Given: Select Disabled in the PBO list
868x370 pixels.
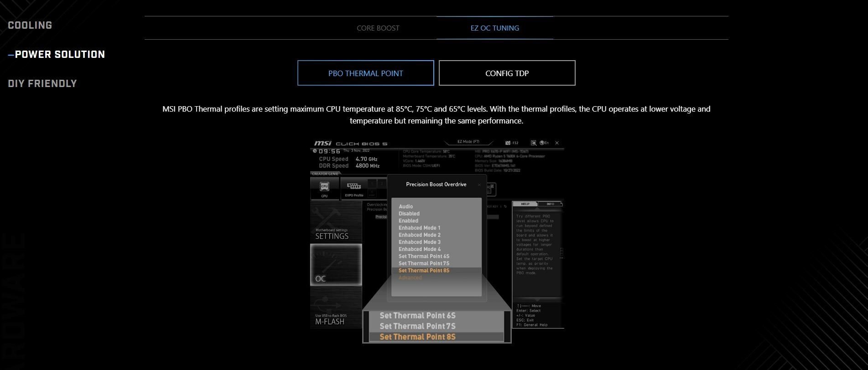Looking at the screenshot, I should coord(409,214).
